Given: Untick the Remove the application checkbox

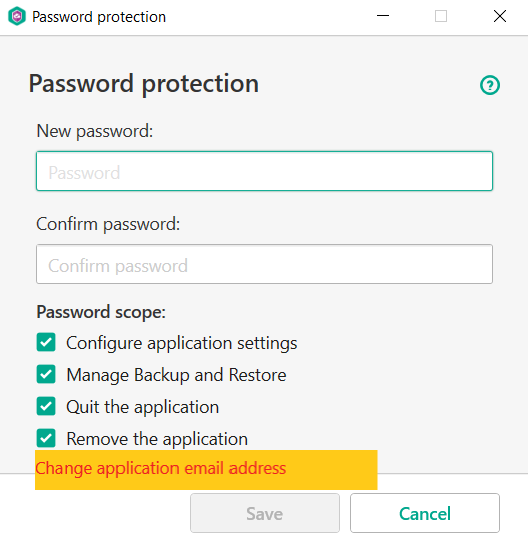Looking at the screenshot, I should [x=46, y=438].
